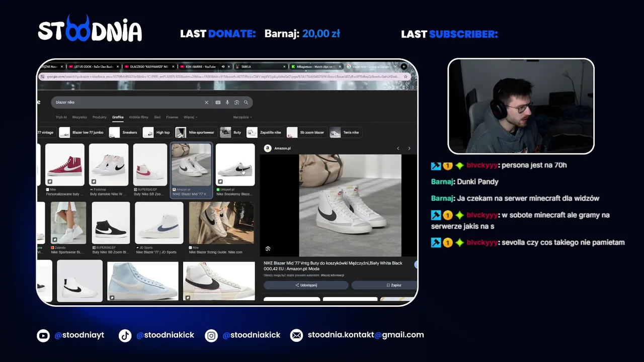Viewport: 644px width, 362px height.
Task: Switch to the 'LET US COOK' tab
Action: tap(94, 66)
